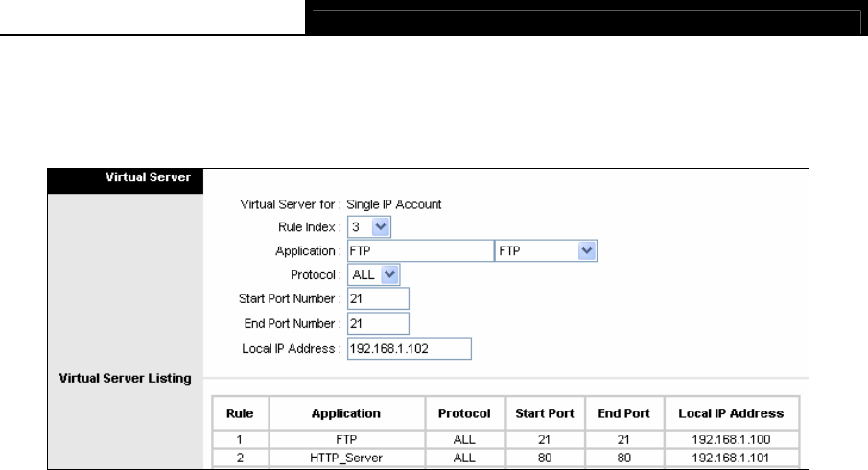This screenshot has height=470, width=868.
Task: Click the Rule column header
Action: coord(240,413)
